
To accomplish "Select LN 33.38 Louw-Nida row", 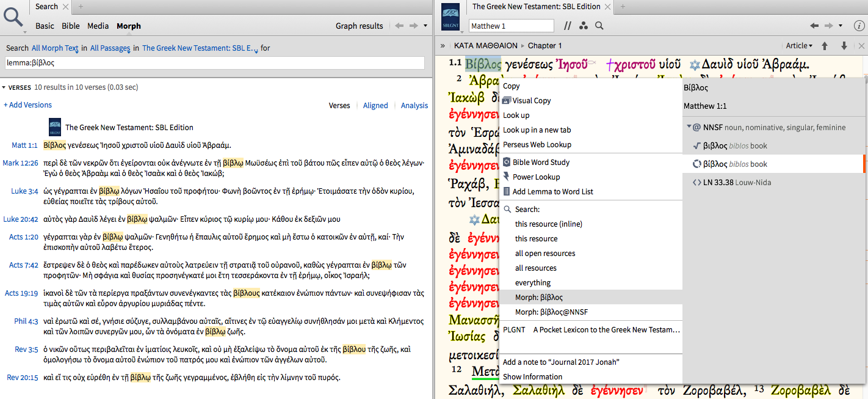I will (774, 182).
